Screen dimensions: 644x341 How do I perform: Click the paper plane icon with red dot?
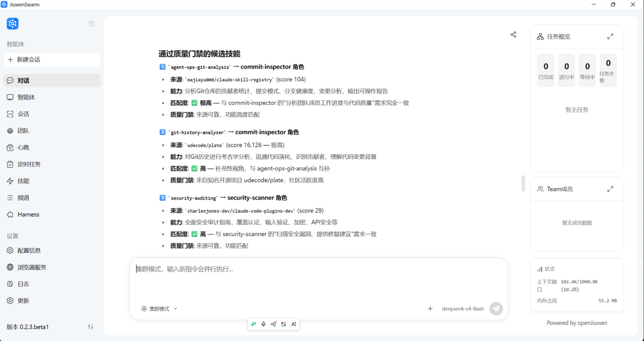click(273, 324)
